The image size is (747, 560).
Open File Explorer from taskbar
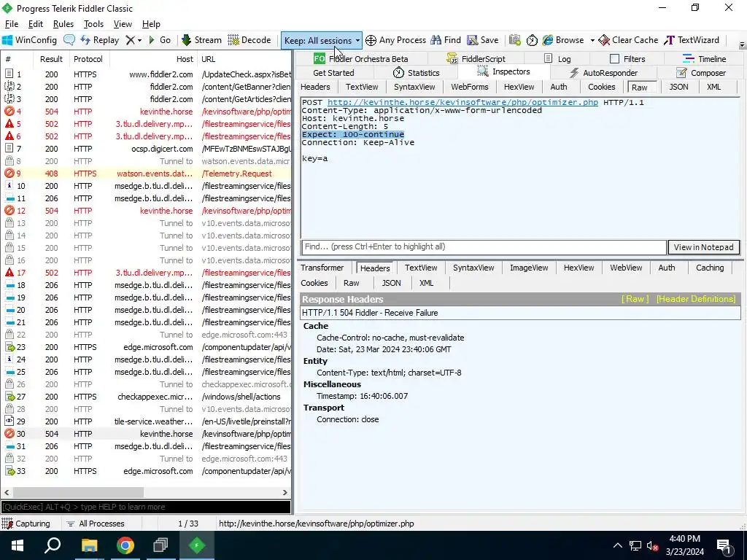pyautogui.click(x=89, y=545)
